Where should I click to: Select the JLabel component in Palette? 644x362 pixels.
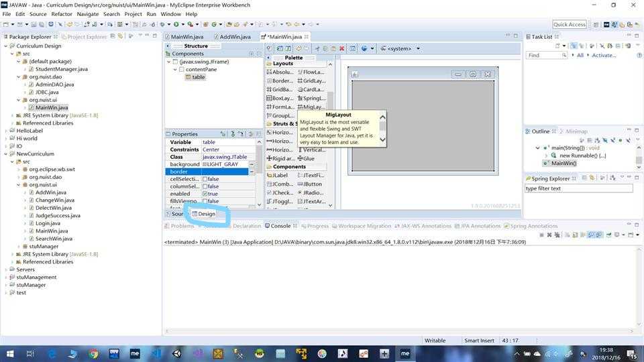tap(278, 175)
